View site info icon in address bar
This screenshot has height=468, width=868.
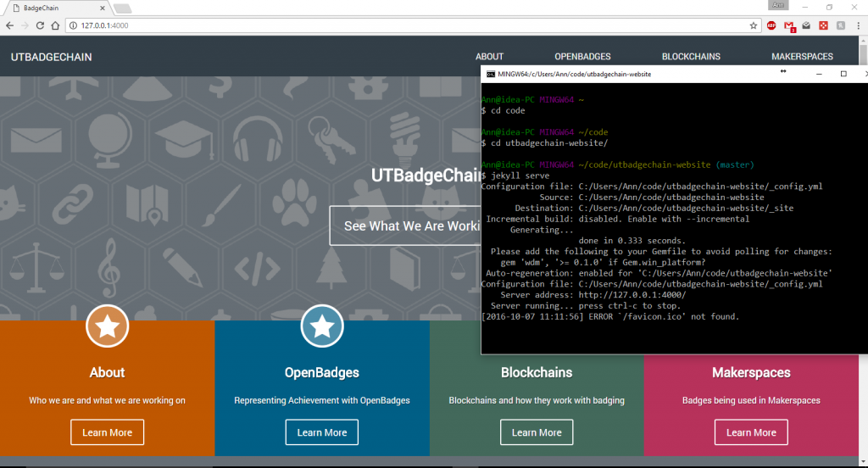point(73,25)
